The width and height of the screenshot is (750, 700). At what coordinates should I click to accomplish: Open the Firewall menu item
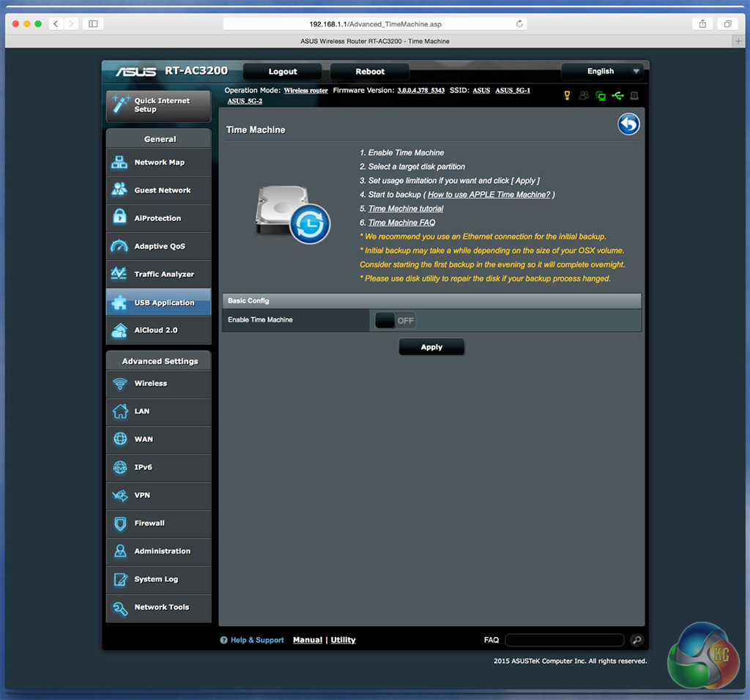point(158,524)
